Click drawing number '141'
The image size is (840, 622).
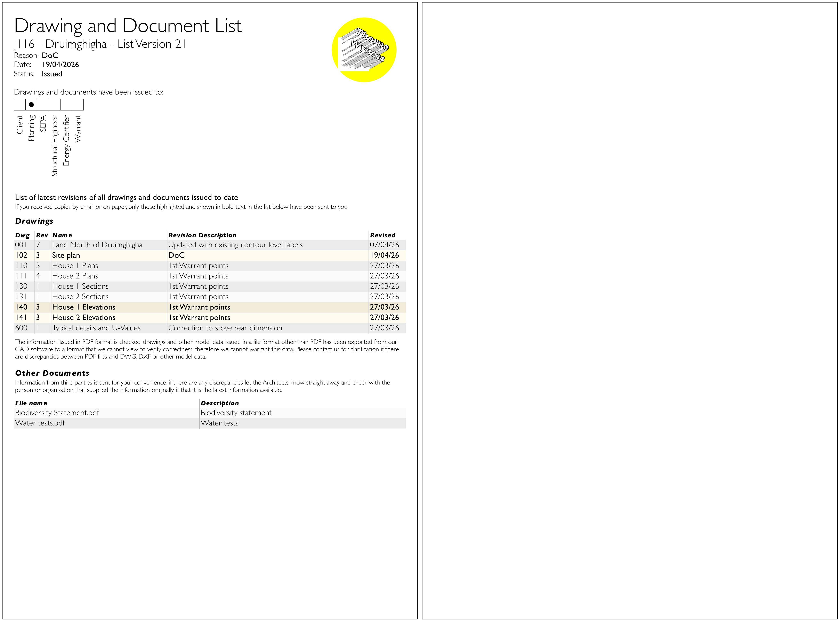[21, 317]
